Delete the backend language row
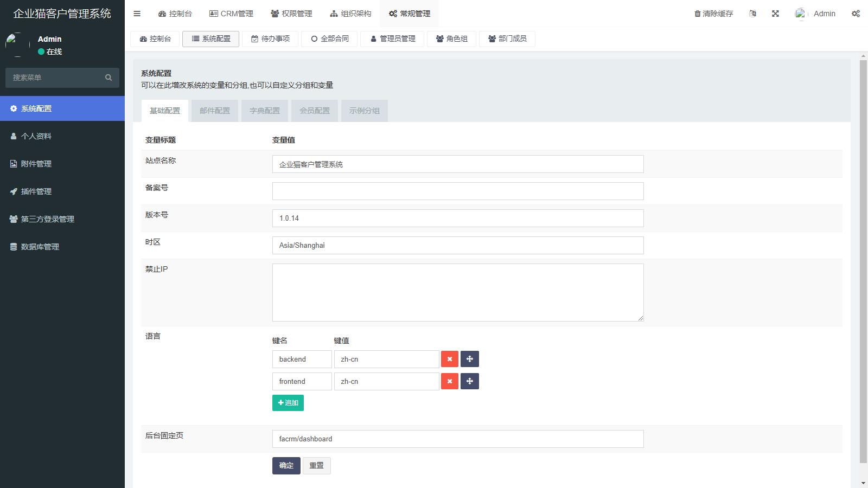This screenshot has height=488, width=868. tap(449, 359)
